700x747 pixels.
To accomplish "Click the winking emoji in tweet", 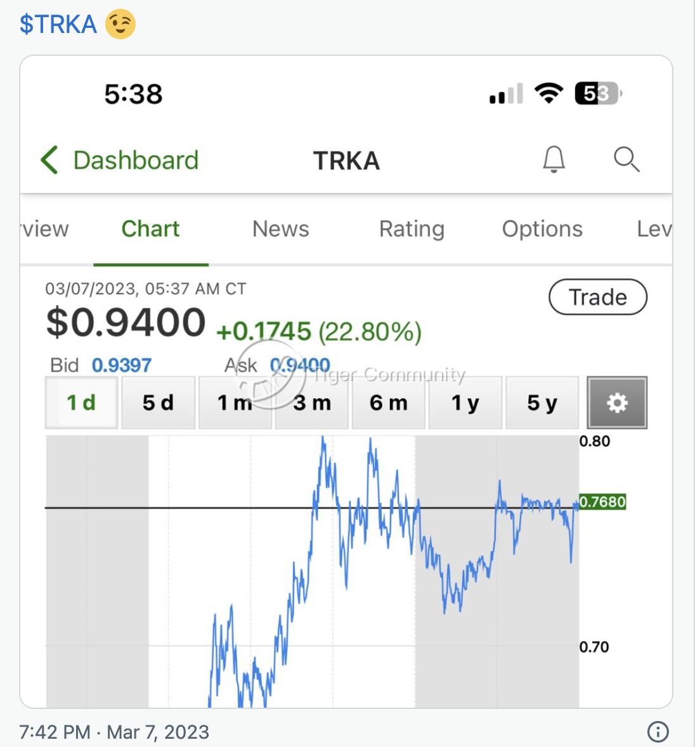I will click(x=120, y=24).
